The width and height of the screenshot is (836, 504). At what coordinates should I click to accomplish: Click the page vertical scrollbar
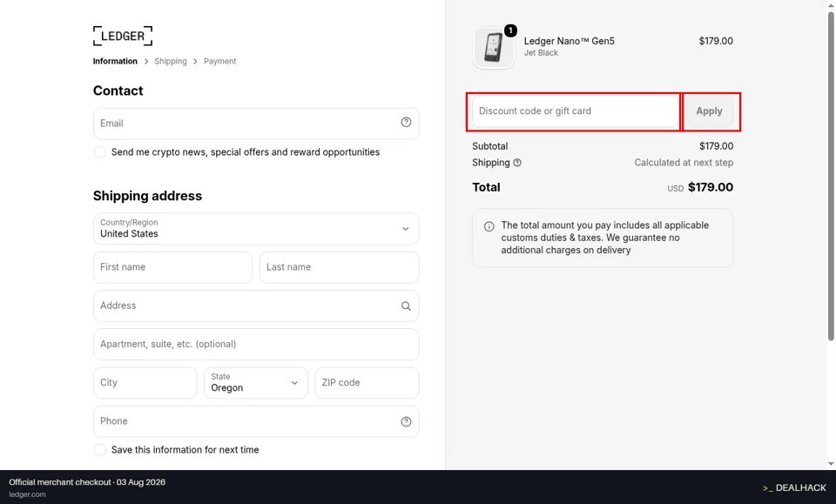click(x=831, y=176)
